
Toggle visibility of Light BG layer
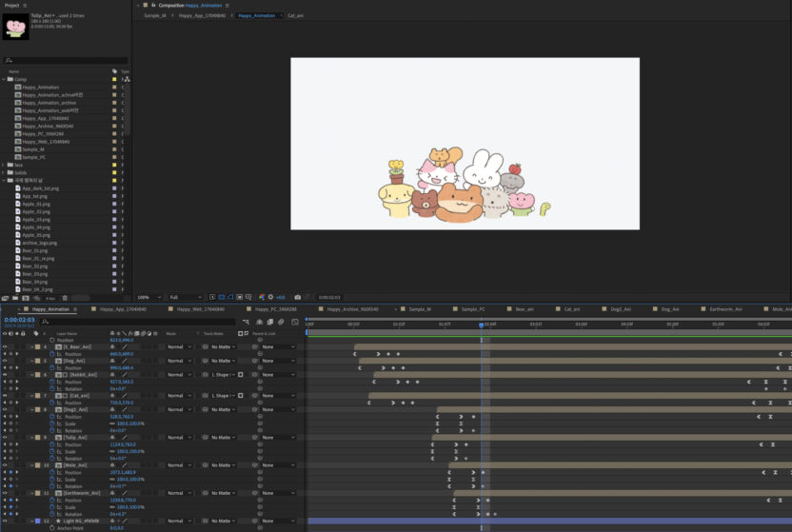5,521
